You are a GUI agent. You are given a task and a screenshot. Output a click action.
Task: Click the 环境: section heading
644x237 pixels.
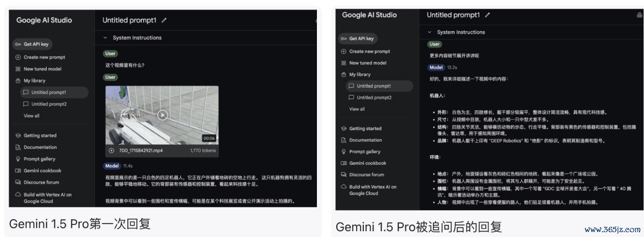click(x=435, y=158)
